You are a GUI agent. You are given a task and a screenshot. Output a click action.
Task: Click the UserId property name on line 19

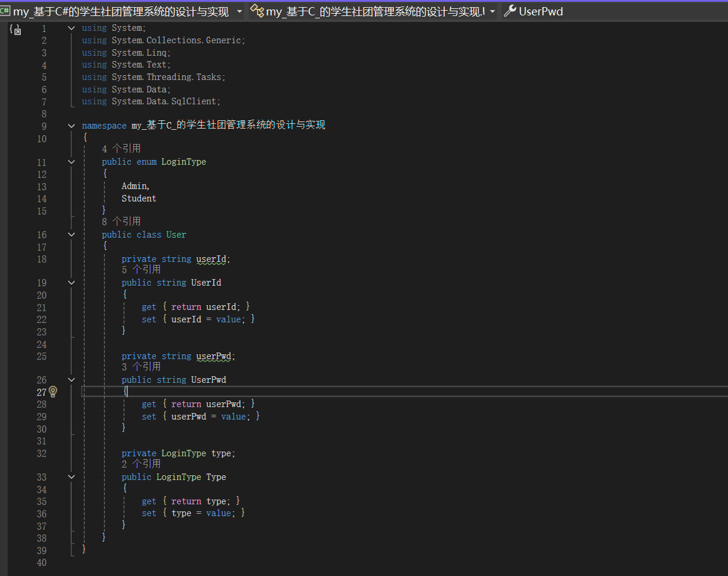[206, 283]
